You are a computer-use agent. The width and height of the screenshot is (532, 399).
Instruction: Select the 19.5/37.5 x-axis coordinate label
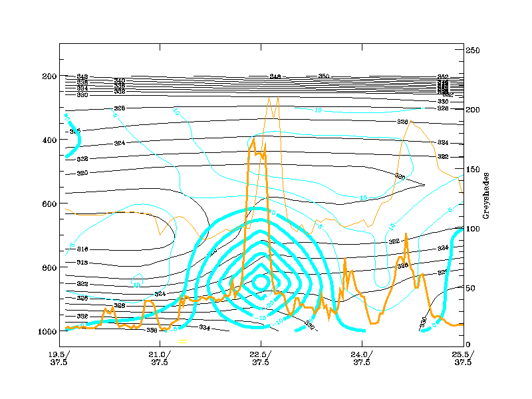tap(59, 358)
